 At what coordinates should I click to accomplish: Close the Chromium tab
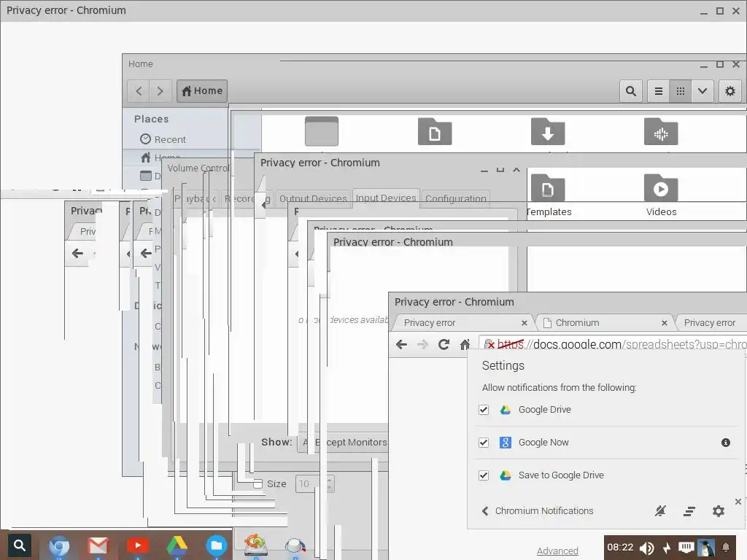664,323
